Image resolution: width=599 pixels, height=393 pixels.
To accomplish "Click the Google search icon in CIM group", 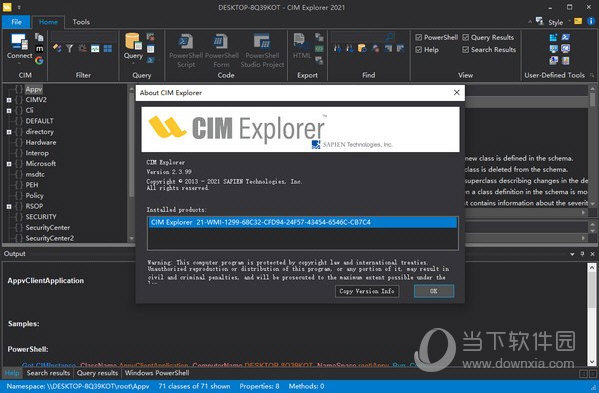I will click(39, 60).
